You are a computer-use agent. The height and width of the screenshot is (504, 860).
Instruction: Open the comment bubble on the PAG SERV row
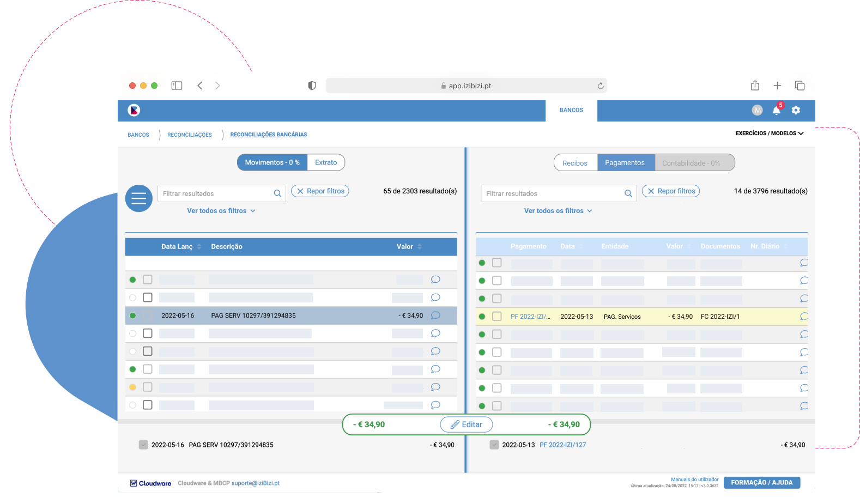(435, 315)
